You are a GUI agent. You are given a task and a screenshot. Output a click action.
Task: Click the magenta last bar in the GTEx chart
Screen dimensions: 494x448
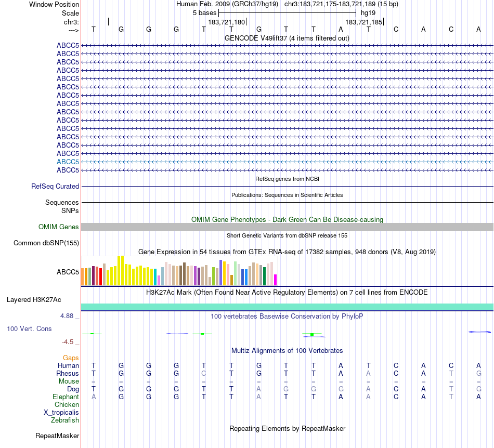[x=276, y=280]
